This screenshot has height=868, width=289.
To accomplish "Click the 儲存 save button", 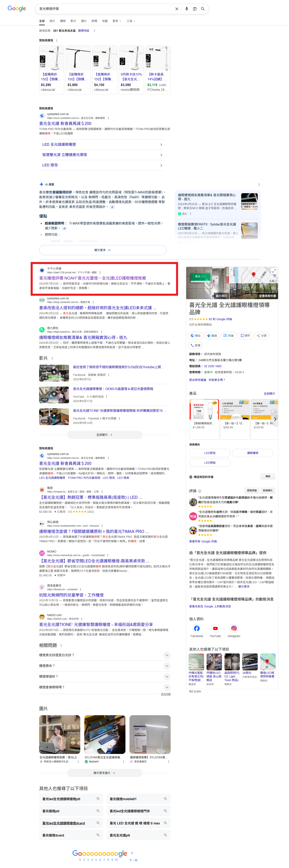I will click(245, 336).
